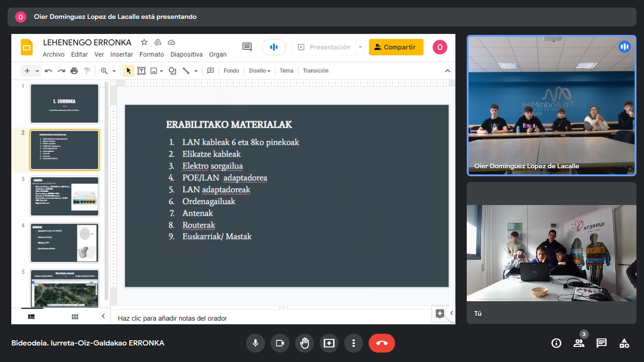Switch to filmstrip view icon
The width and height of the screenshot is (644, 362).
tap(31, 317)
